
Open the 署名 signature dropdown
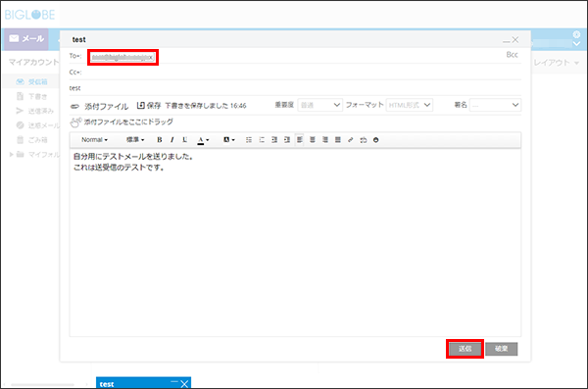coord(495,105)
